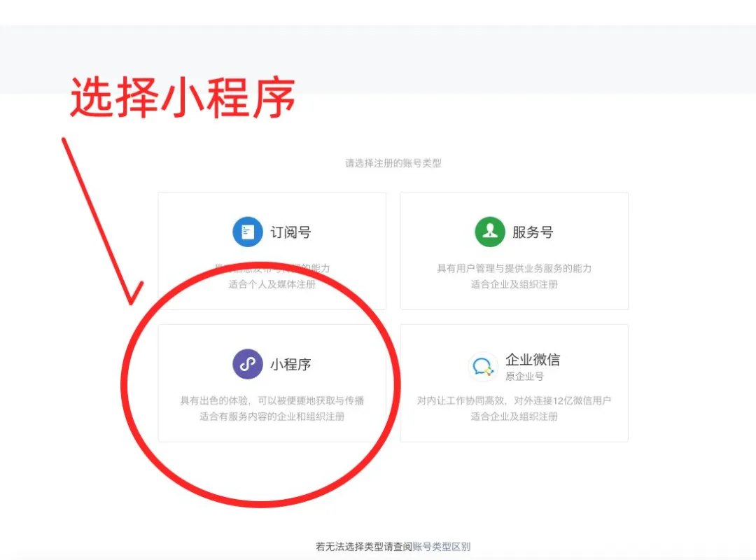The height and width of the screenshot is (560, 756).
Task: Click the text 适合有服务内容的企业和组织注册
Action: click(x=272, y=416)
